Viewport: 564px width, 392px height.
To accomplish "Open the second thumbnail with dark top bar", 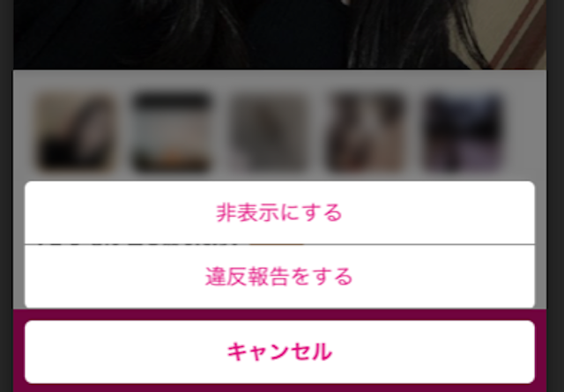I will coord(172,131).
